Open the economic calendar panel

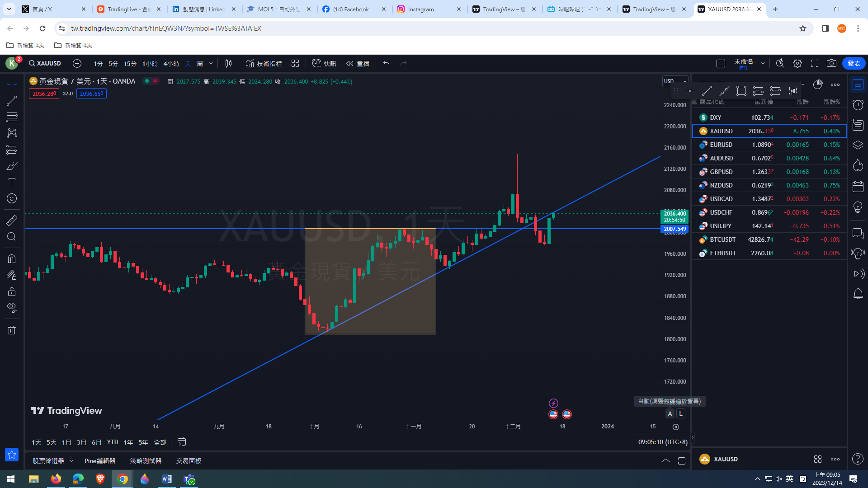click(x=858, y=186)
